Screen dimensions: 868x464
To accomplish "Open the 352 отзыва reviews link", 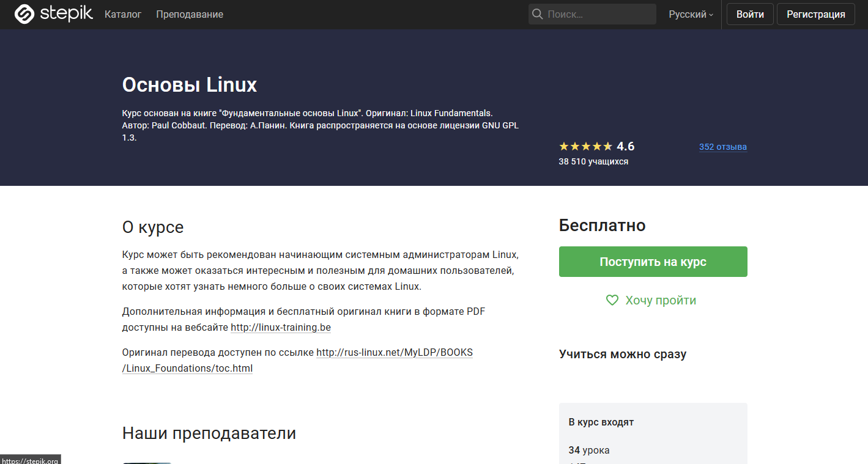I will coord(722,147).
